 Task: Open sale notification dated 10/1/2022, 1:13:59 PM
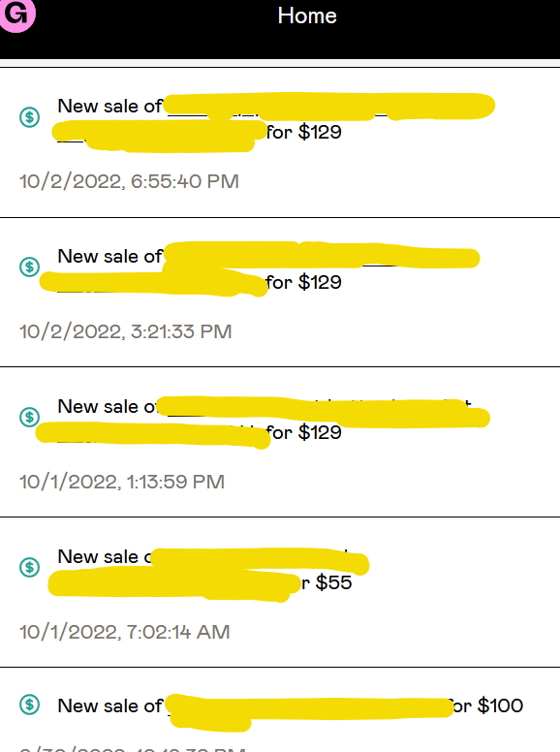tap(280, 442)
